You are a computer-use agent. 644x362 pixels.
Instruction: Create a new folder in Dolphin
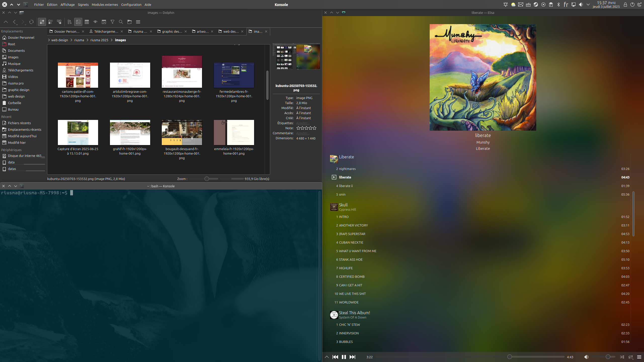pyautogui.click(x=130, y=22)
